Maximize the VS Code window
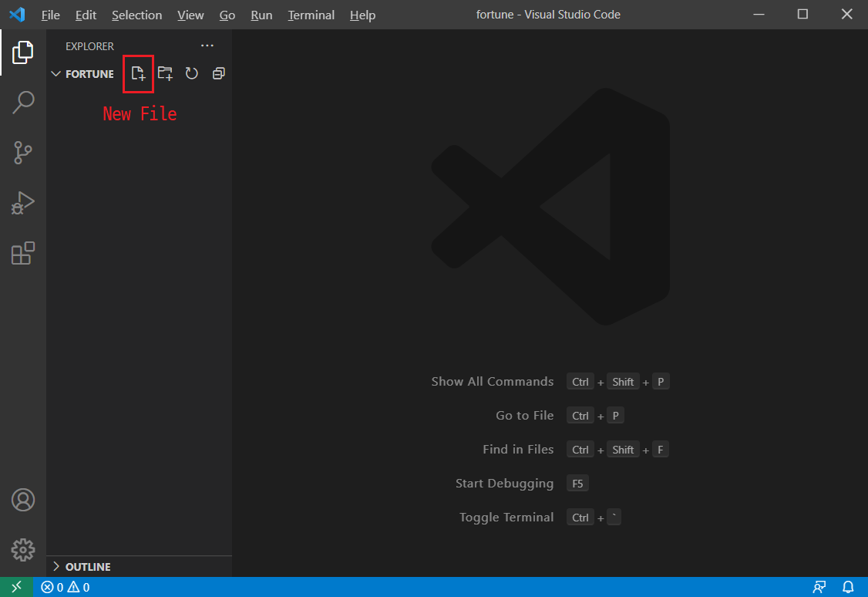 pyautogui.click(x=802, y=15)
